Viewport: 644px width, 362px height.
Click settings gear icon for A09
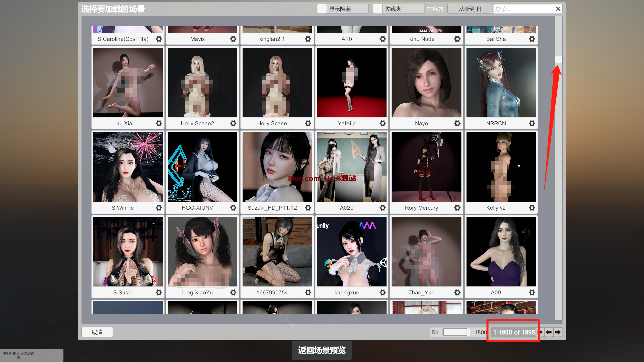pyautogui.click(x=531, y=292)
